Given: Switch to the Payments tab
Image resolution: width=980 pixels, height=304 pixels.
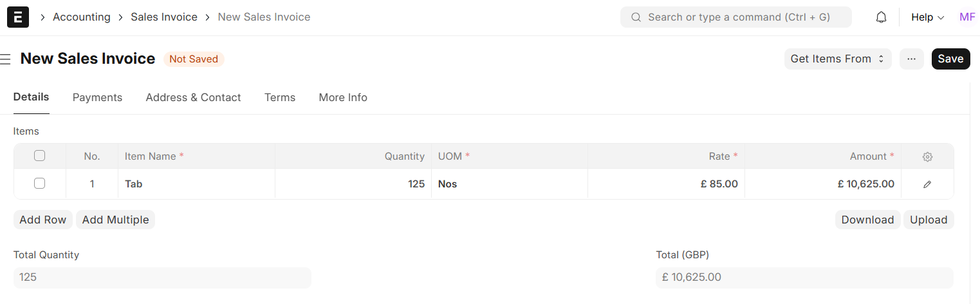Looking at the screenshot, I should (x=97, y=98).
